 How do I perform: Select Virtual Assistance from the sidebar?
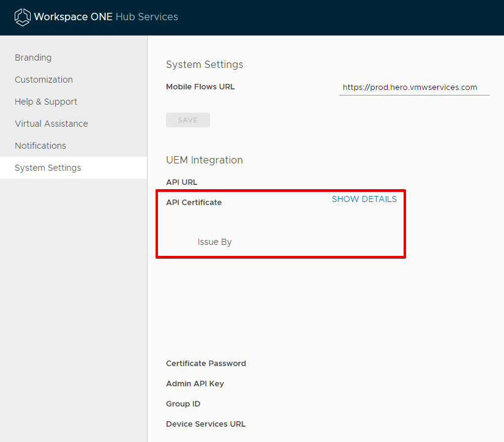pos(51,124)
